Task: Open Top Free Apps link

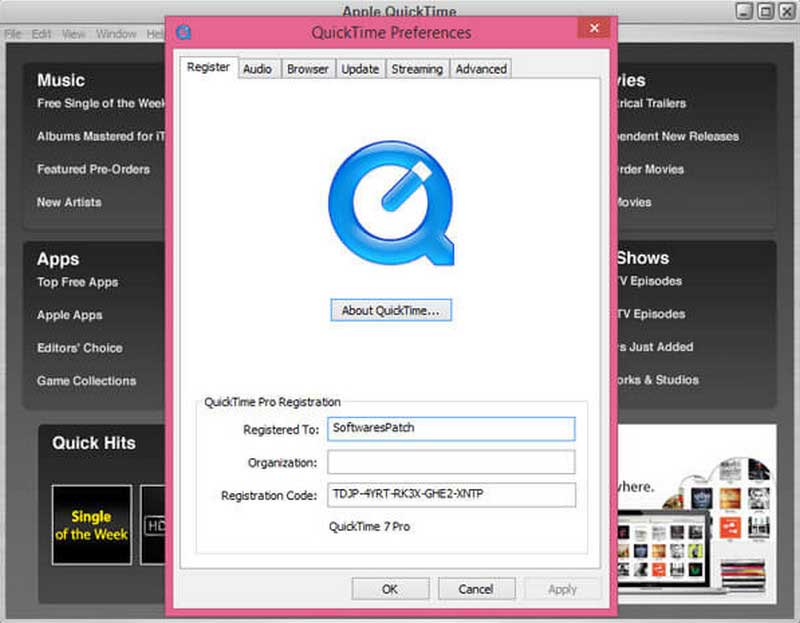Action: tap(78, 282)
